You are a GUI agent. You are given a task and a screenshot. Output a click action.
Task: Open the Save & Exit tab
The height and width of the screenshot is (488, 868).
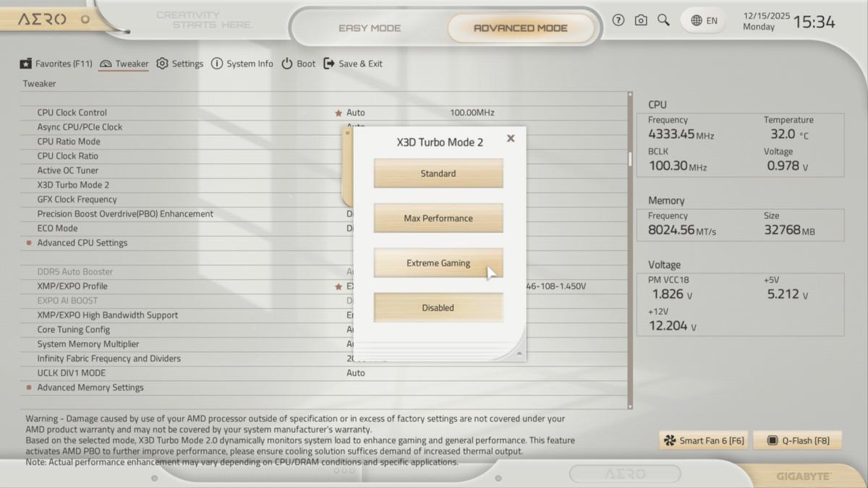(x=353, y=64)
